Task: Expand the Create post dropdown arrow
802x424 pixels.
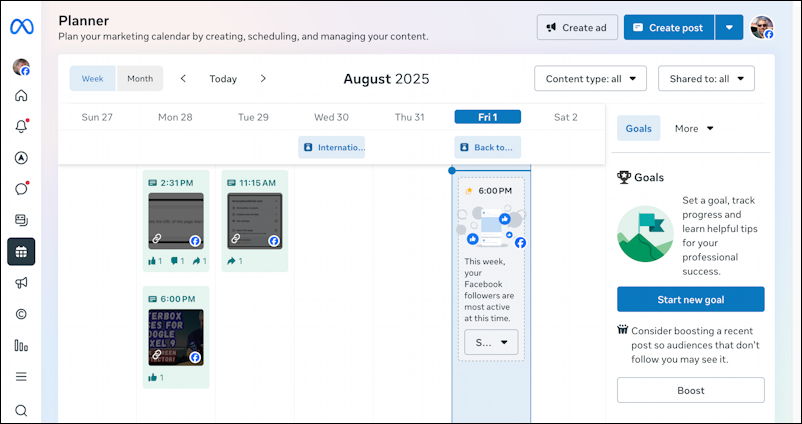Action: 729,28
